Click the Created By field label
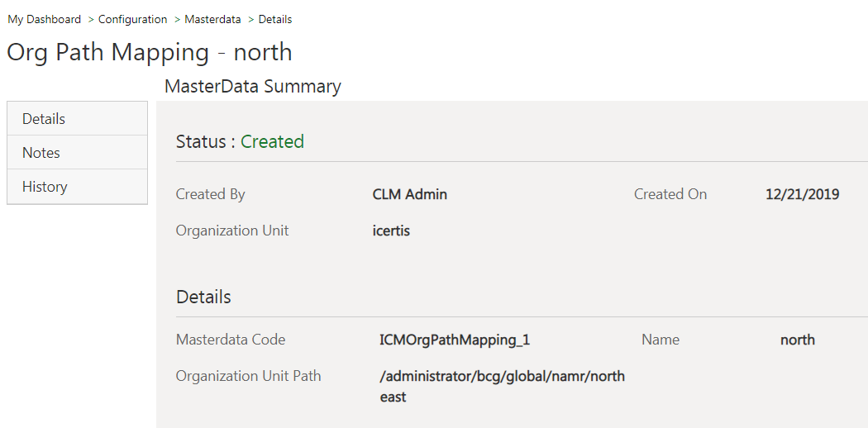This screenshot has width=868, height=428. click(x=210, y=195)
